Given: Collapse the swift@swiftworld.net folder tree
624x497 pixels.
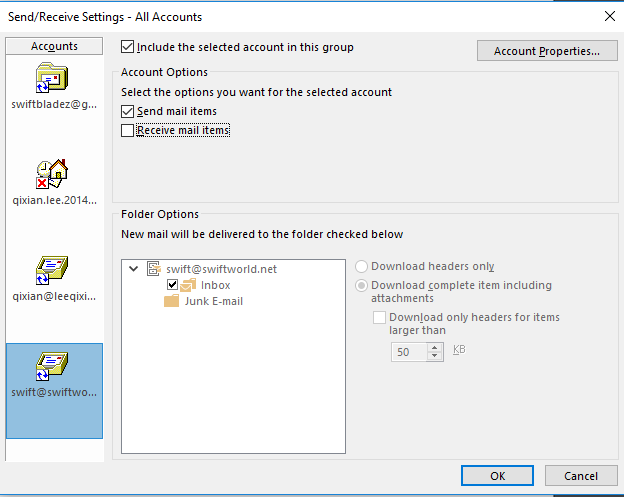Looking at the screenshot, I should coord(134,269).
